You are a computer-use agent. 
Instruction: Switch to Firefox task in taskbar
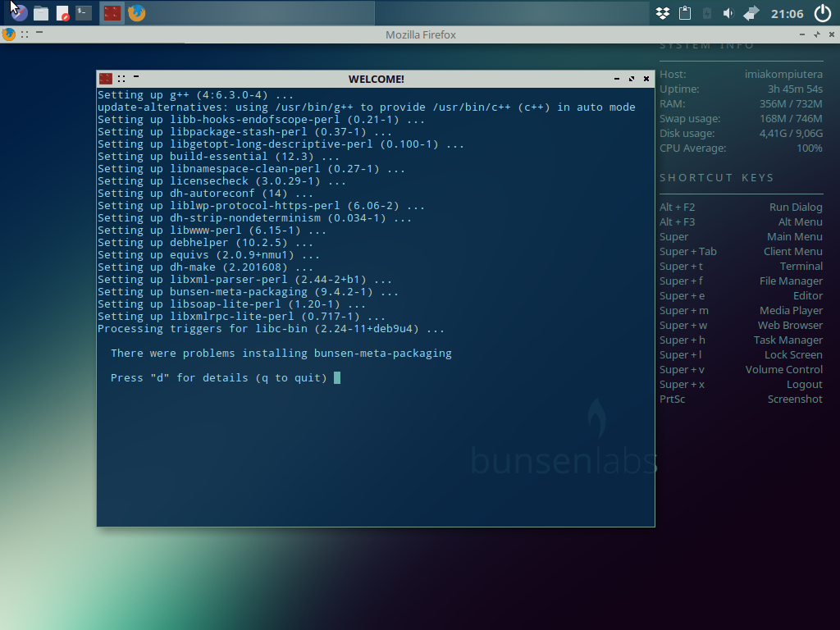136,13
